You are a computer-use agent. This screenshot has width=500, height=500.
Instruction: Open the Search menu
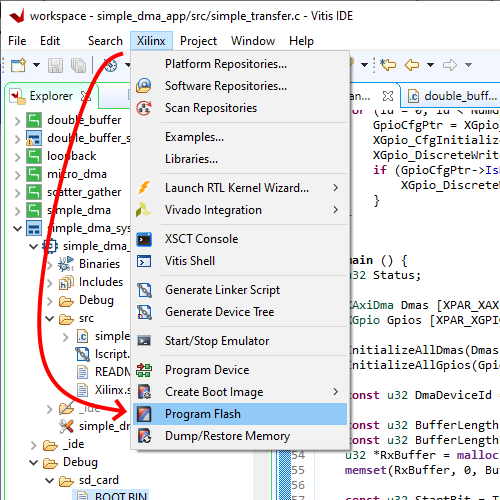105,41
